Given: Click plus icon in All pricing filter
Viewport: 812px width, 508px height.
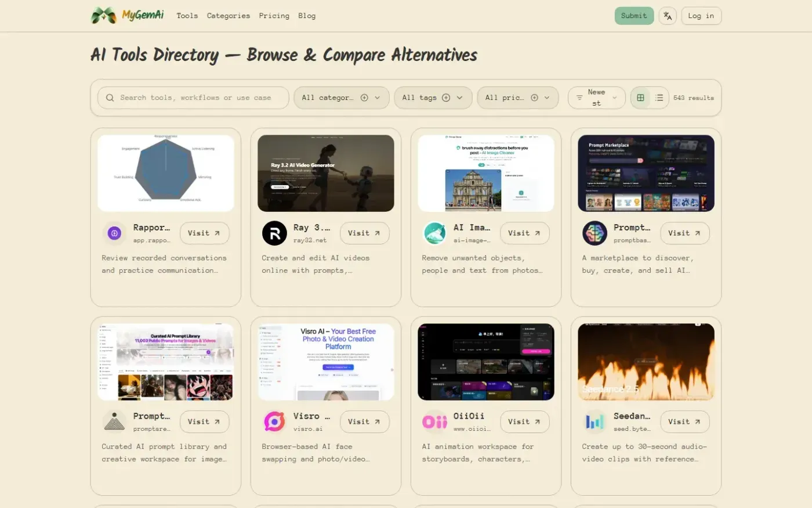Looking at the screenshot, I should tap(534, 98).
